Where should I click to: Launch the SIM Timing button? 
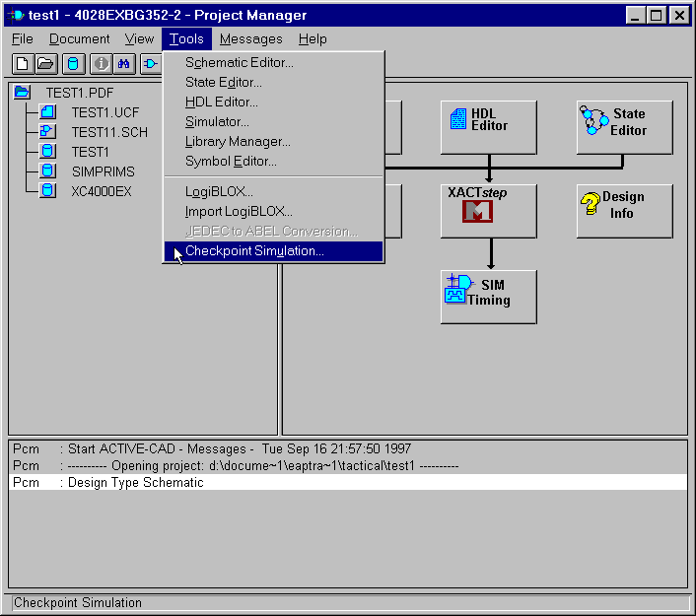tap(489, 297)
